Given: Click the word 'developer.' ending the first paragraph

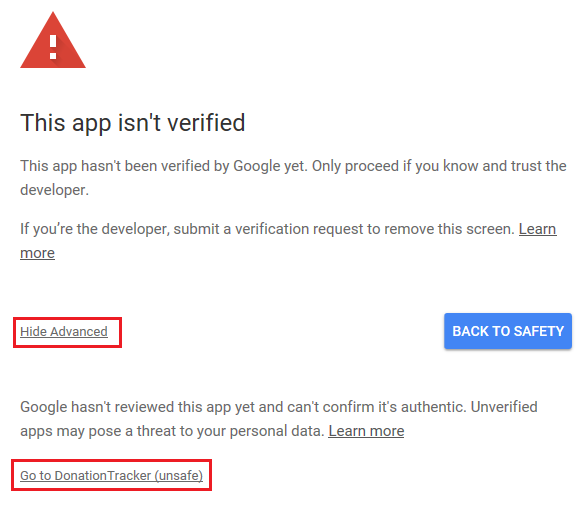Looking at the screenshot, I should point(55,190).
